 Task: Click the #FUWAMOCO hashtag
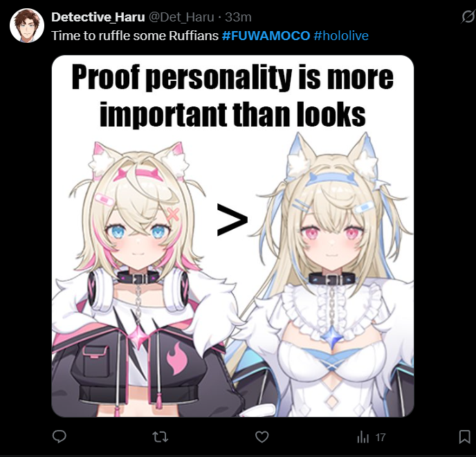(x=266, y=36)
